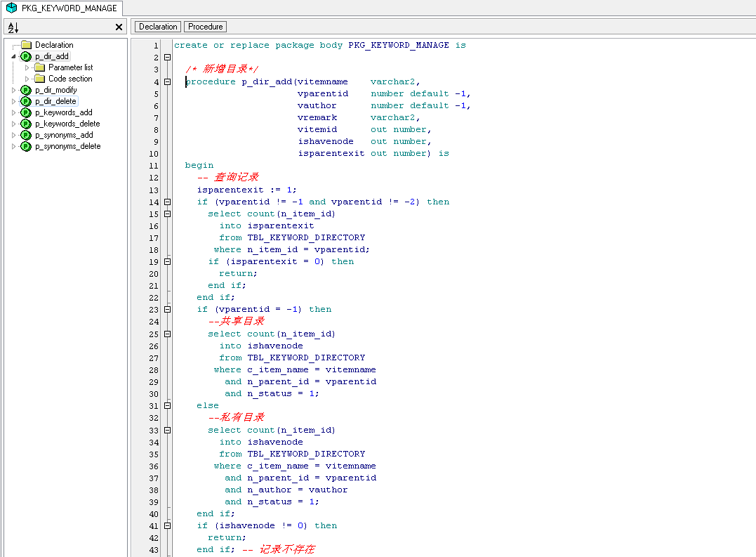Click the Code section folder icon
Screen dimensions: 756x557
40,79
